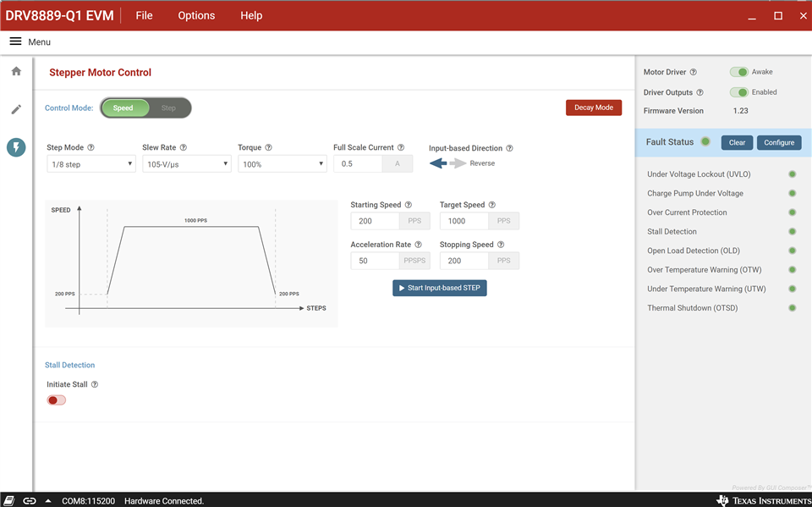Open the Torque dropdown
Image resolution: width=812 pixels, height=507 pixels.
tap(283, 164)
